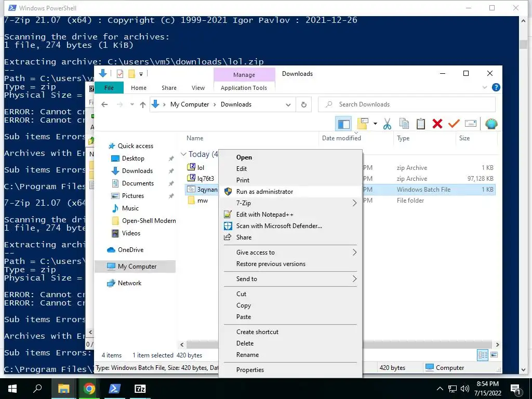Screen dimensions: 532x399
Task: Switch to details view button
Action: coord(483,355)
